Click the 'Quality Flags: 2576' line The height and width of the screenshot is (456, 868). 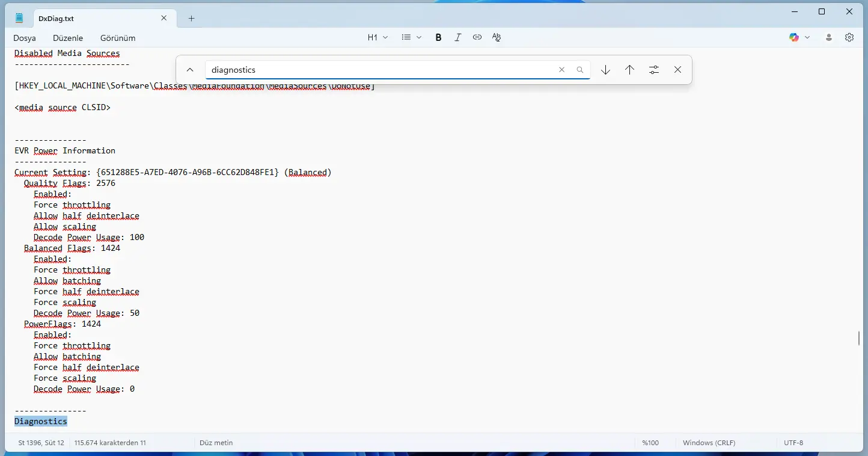(x=70, y=183)
